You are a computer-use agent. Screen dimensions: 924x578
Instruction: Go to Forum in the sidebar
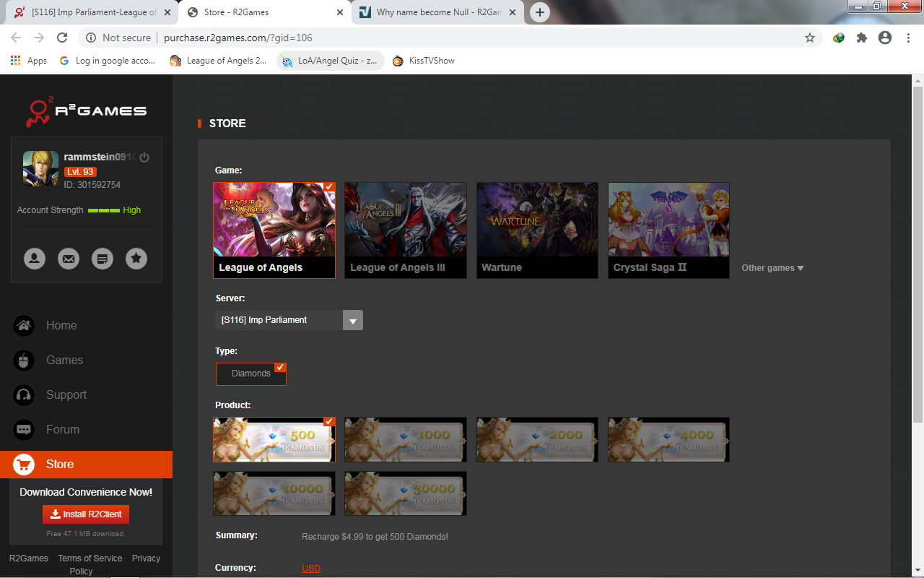point(62,429)
